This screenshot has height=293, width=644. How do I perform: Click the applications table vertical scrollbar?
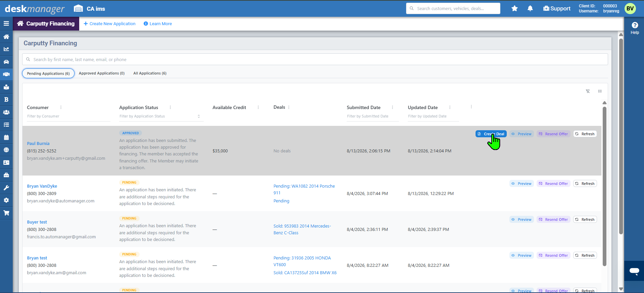[x=604, y=186]
